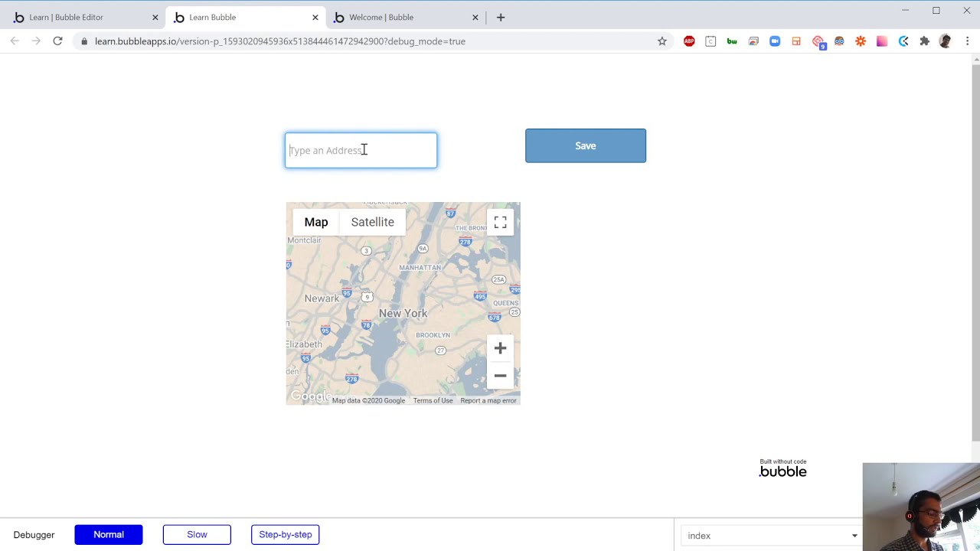Switch to the Learn | Bubble Editor tab

click(82, 17)
